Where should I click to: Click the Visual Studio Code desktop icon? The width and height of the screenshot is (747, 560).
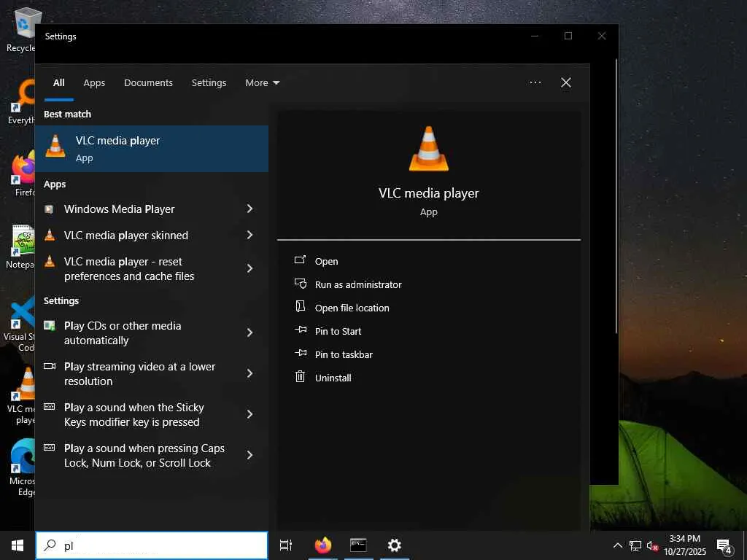point(20,323)
